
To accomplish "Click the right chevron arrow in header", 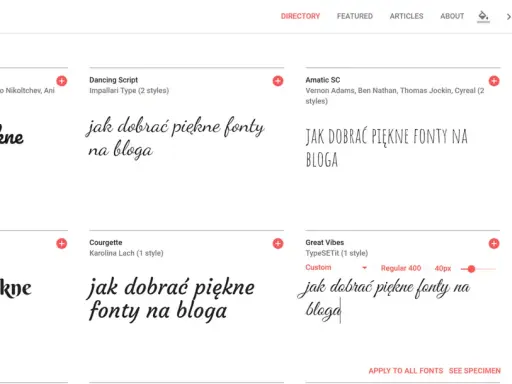I will pos(508,16).
